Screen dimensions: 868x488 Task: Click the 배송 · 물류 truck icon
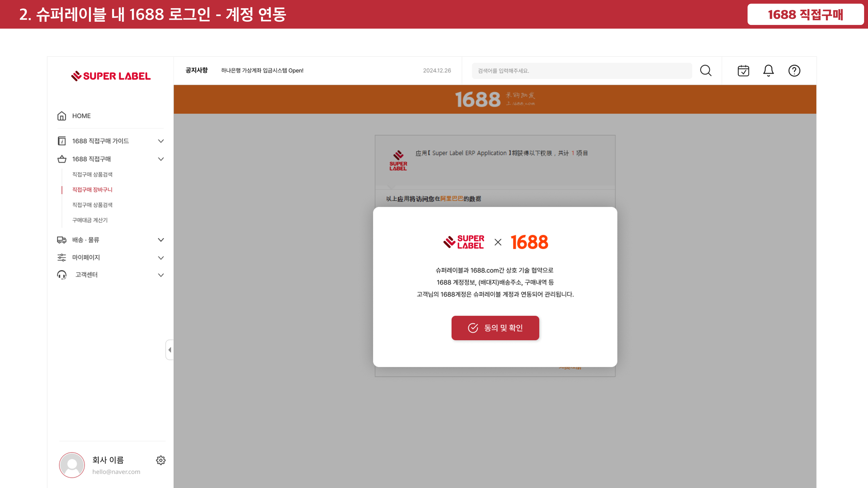[62, 240]
